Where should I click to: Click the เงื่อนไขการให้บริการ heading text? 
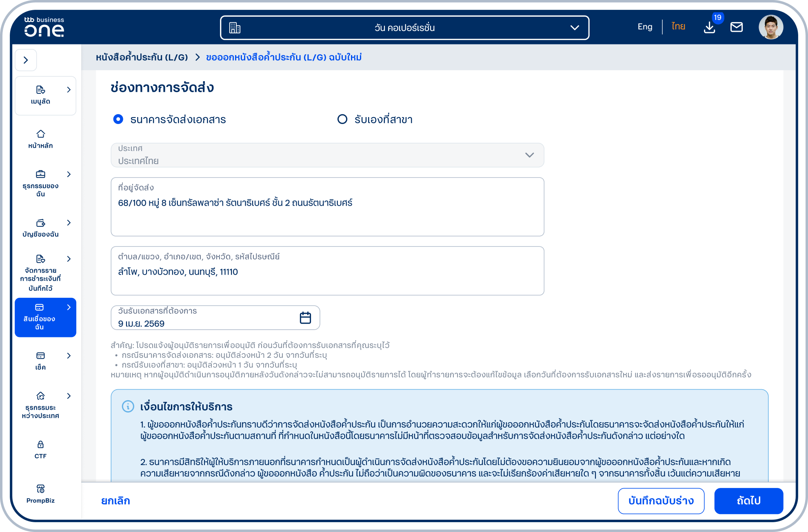(186, 407)
